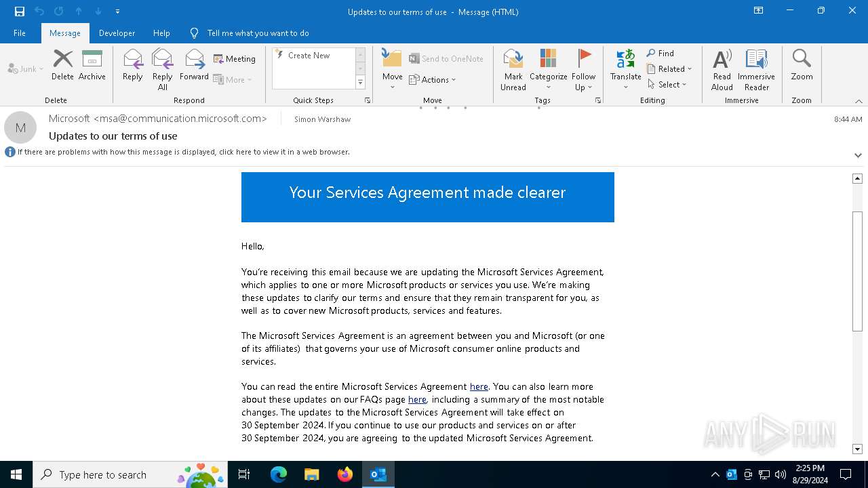Image resolution: width=868 pixels, height=488 pixels.
Task: Mark the message as Unread
Action: pyautogui.click(x=513, y=70)
